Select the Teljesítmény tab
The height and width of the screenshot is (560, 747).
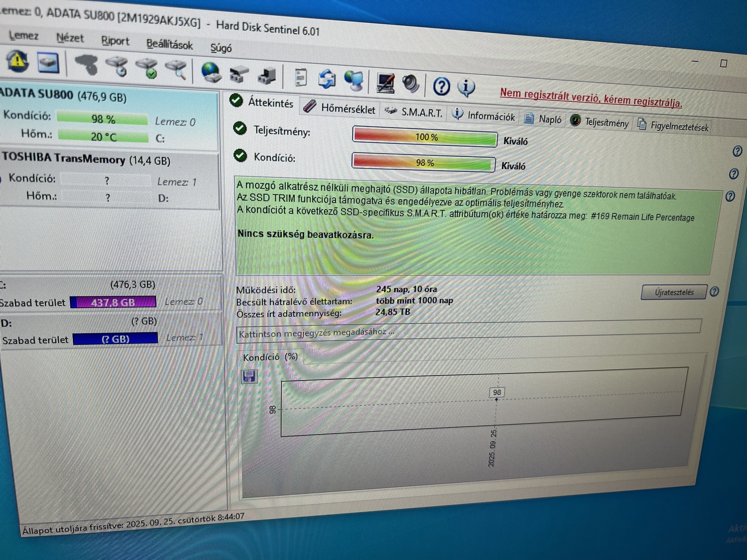click(x=600, y=122)
